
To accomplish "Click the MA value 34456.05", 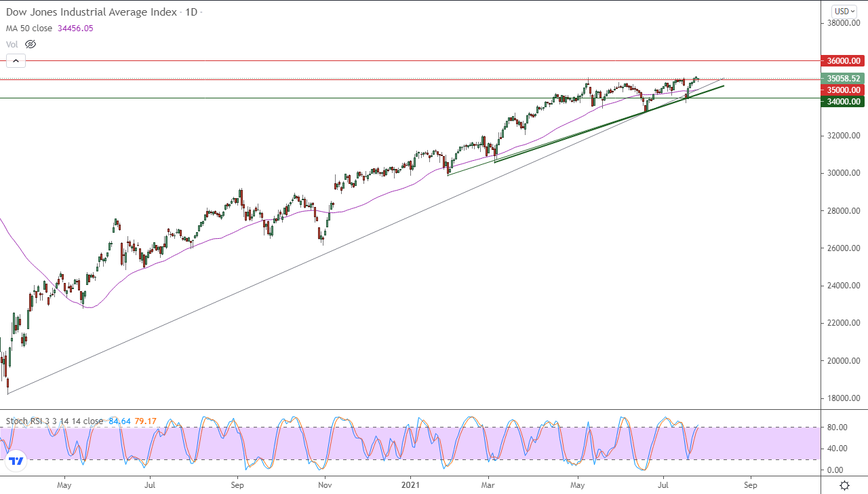I will point(76,28).
